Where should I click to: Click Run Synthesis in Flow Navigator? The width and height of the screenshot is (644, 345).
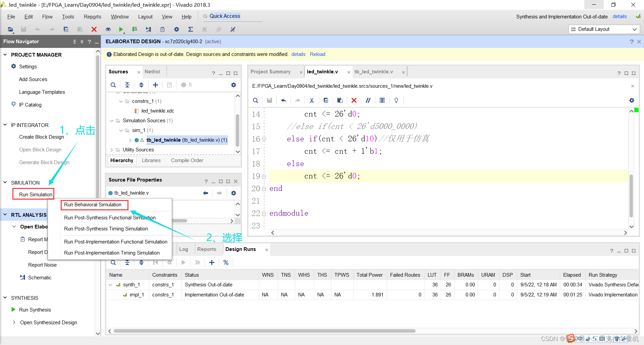click(x=35, y=310)
